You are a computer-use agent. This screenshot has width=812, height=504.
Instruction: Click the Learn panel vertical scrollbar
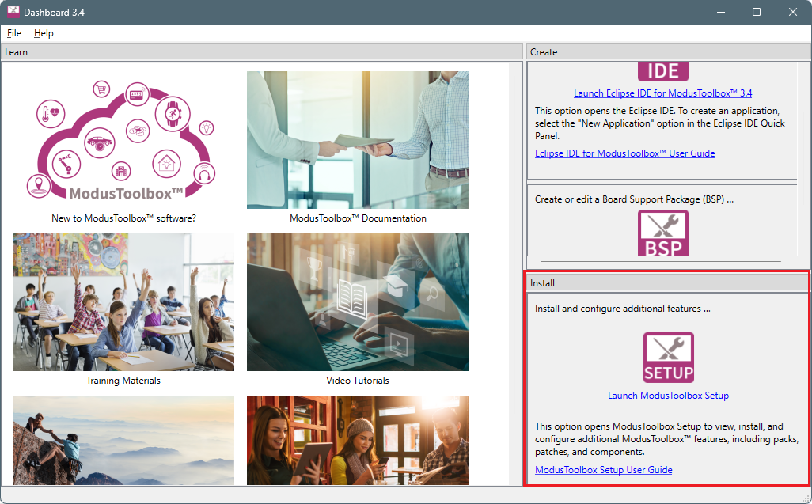(514, 244)
